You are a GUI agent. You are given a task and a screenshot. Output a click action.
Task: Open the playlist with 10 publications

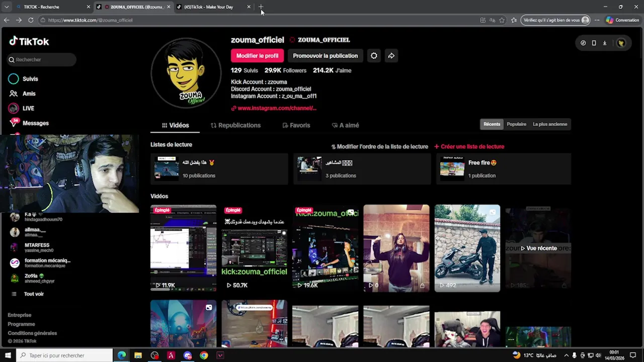point(219,169)
